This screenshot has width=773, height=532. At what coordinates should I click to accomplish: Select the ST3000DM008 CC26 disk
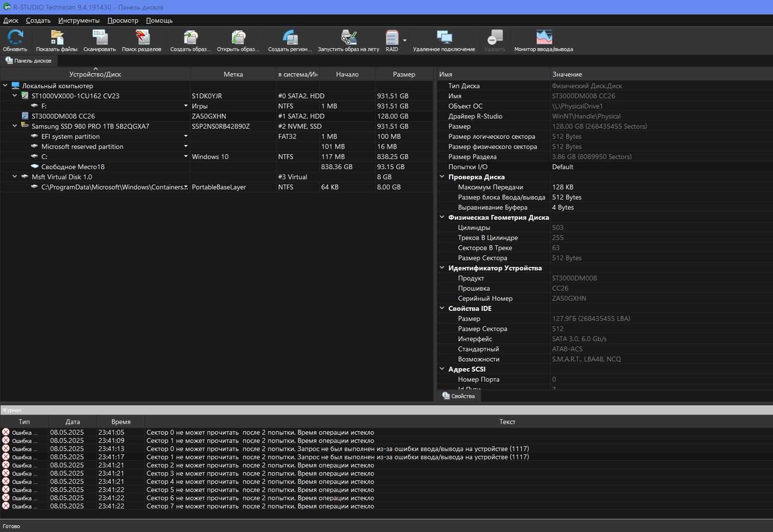(63, 116)
